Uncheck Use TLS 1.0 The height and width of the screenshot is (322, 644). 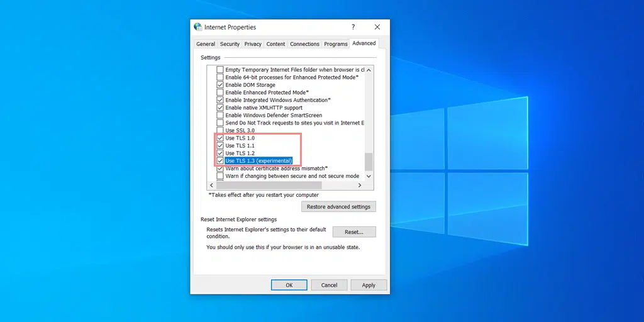(220, 138)
